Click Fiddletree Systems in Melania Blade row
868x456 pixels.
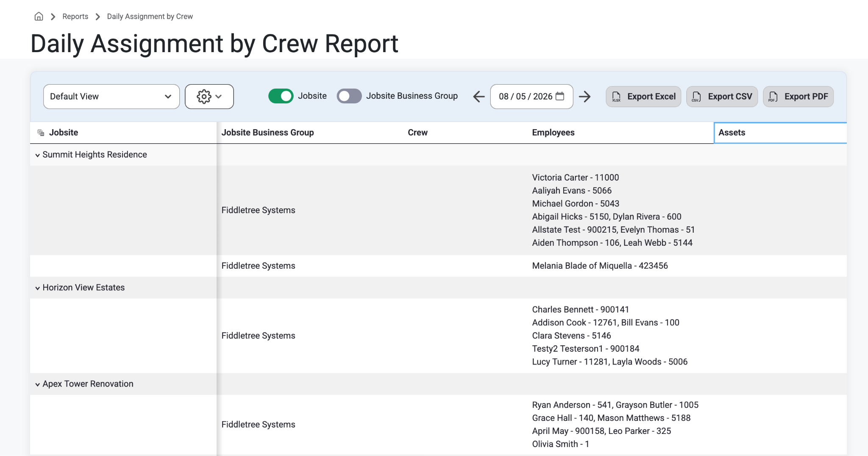click(x=258, y=266)
